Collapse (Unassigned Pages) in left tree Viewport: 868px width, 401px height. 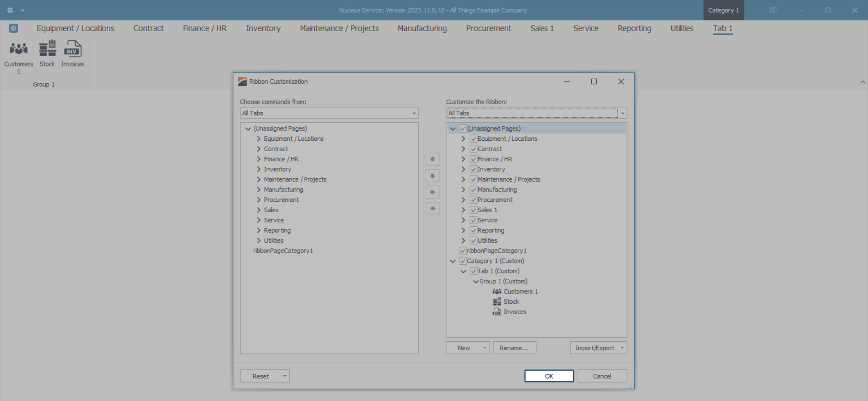coord(248,129)
